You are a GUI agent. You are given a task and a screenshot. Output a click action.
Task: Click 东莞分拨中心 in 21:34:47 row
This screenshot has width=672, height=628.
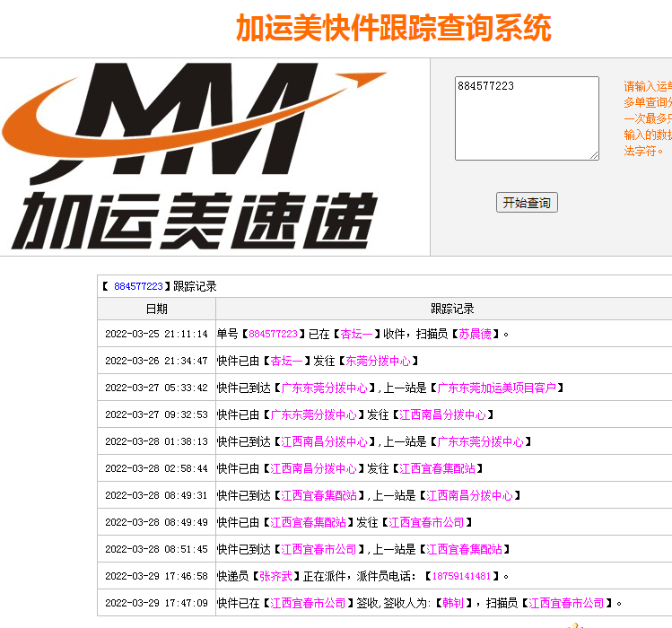378,361
